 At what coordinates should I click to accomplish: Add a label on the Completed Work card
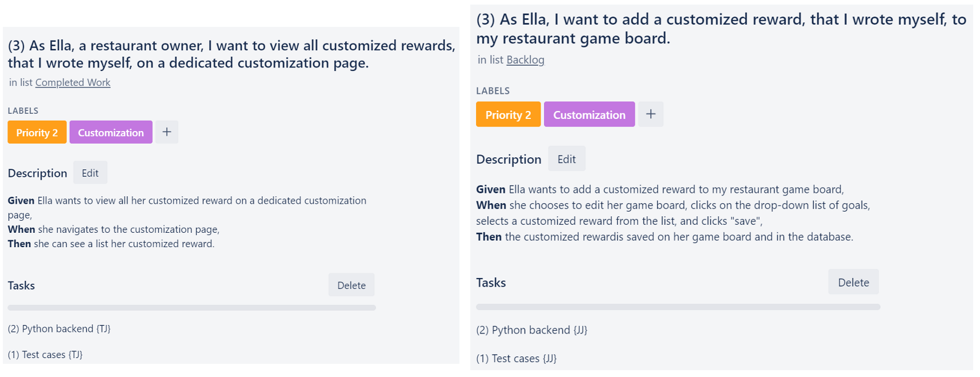(167, 132)
